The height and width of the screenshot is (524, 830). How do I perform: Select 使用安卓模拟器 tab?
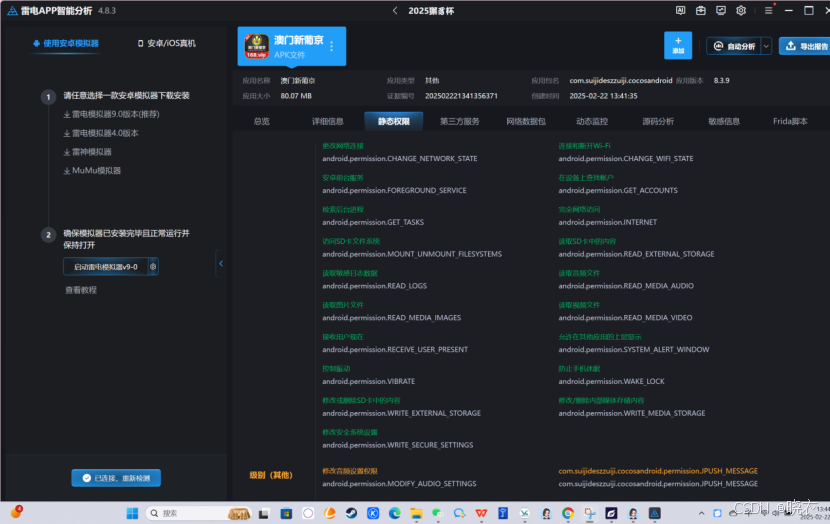pos(66,43)
